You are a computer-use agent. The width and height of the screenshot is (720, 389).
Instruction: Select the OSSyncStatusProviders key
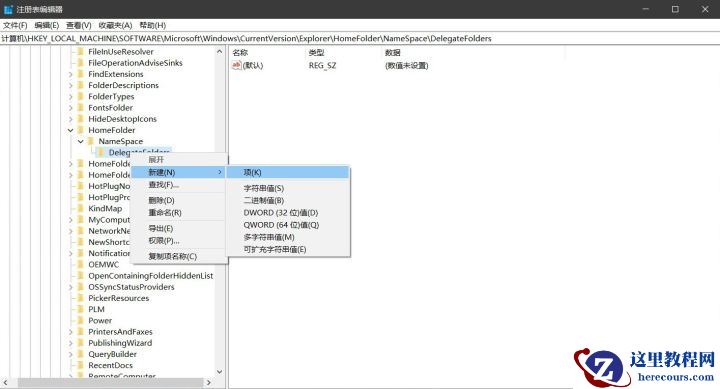[131, 287]
